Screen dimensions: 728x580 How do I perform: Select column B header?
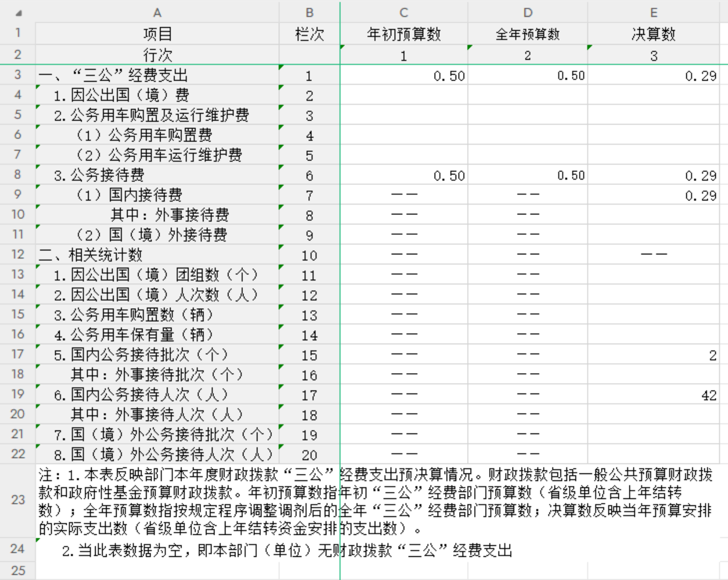(x=309, y=13)
